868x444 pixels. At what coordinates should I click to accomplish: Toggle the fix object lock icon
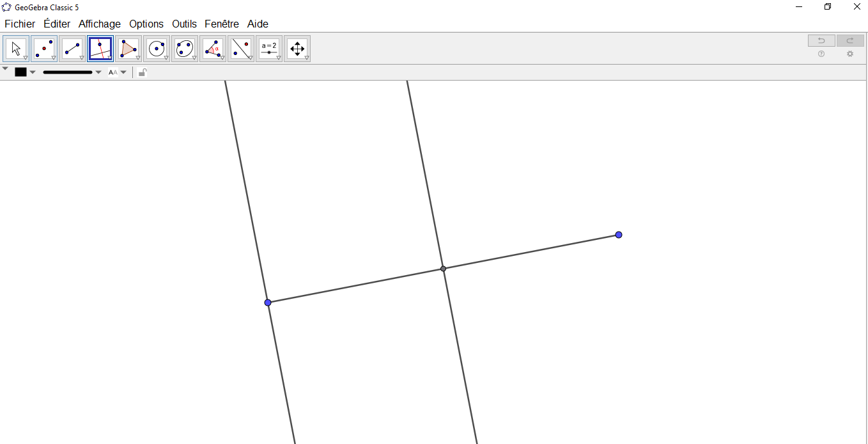(142, 72)
